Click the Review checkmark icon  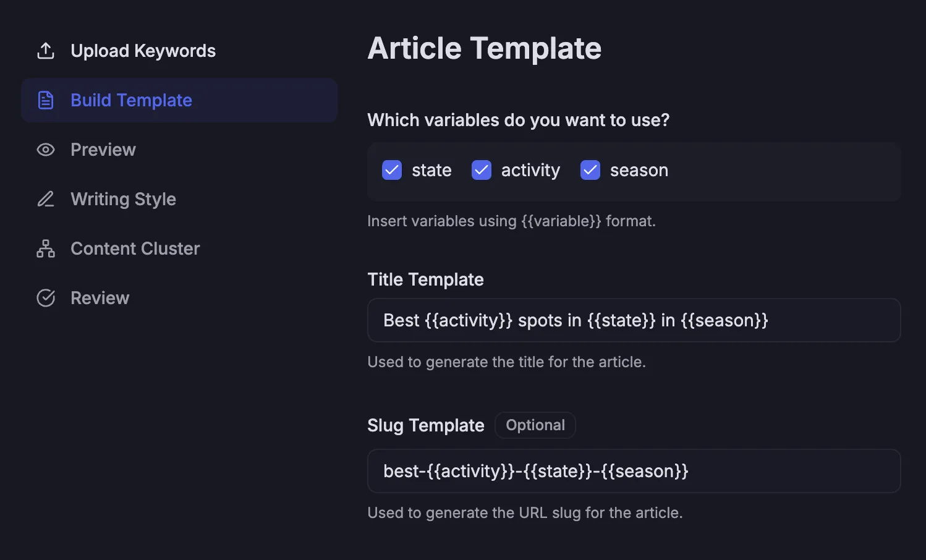coord(46,297)
